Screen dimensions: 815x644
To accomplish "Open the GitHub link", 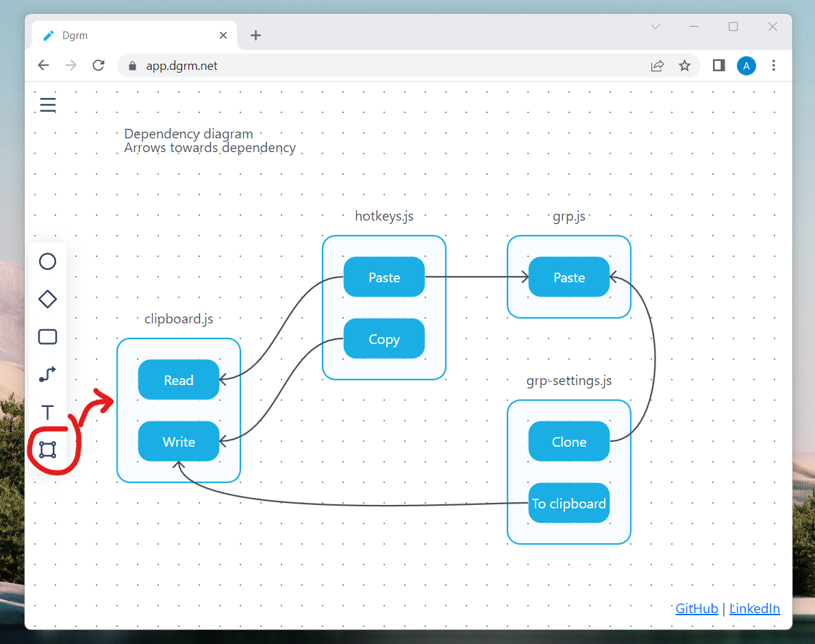I will [696, 608].
